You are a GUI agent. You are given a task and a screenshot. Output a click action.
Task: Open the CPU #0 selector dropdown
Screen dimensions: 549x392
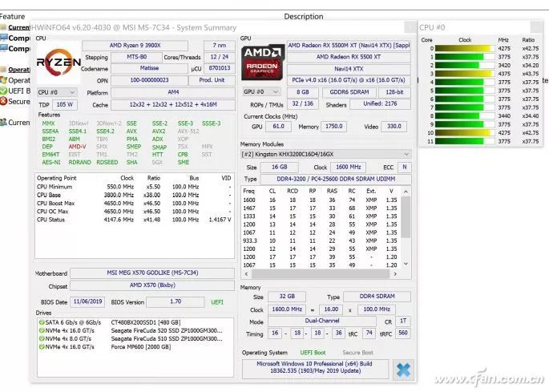point(55,92)
